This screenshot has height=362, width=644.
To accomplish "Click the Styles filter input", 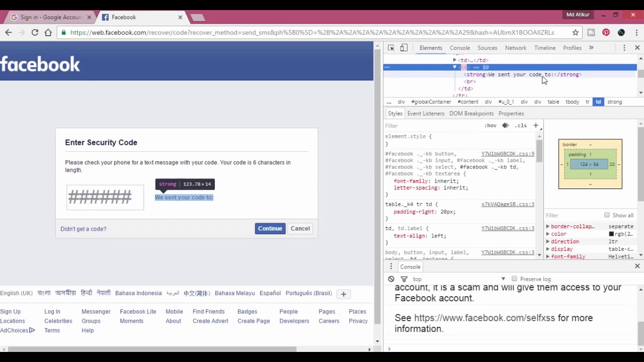I will point(433,126).
